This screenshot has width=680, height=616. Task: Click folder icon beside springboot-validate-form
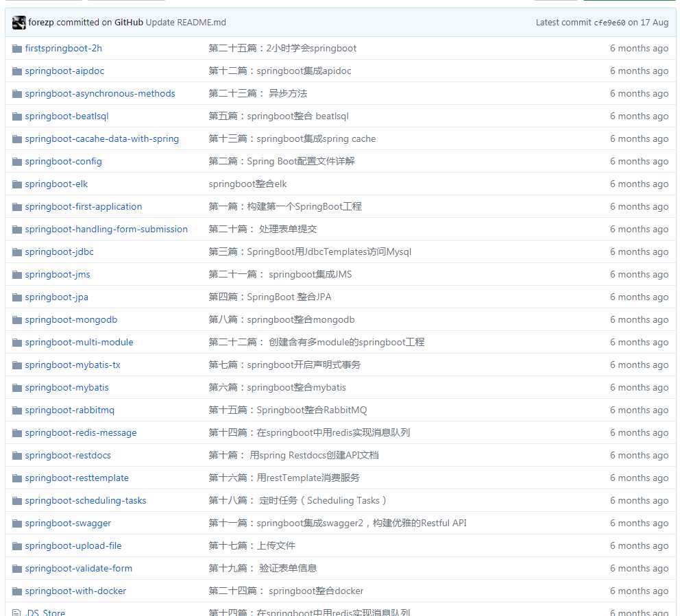17,569
